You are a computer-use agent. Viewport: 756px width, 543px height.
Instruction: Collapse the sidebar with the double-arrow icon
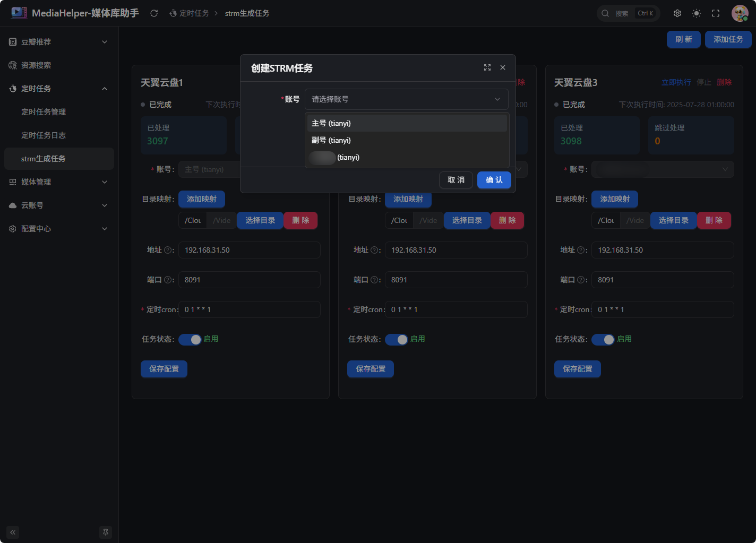(13, 532)
